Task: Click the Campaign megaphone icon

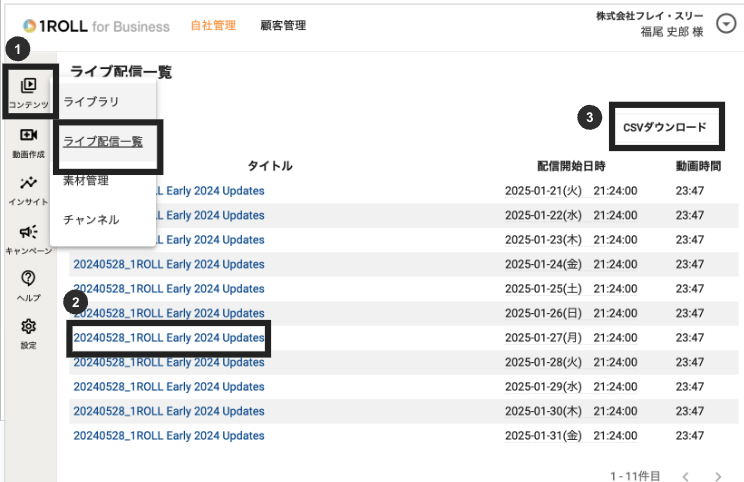Action: point(28,232)
